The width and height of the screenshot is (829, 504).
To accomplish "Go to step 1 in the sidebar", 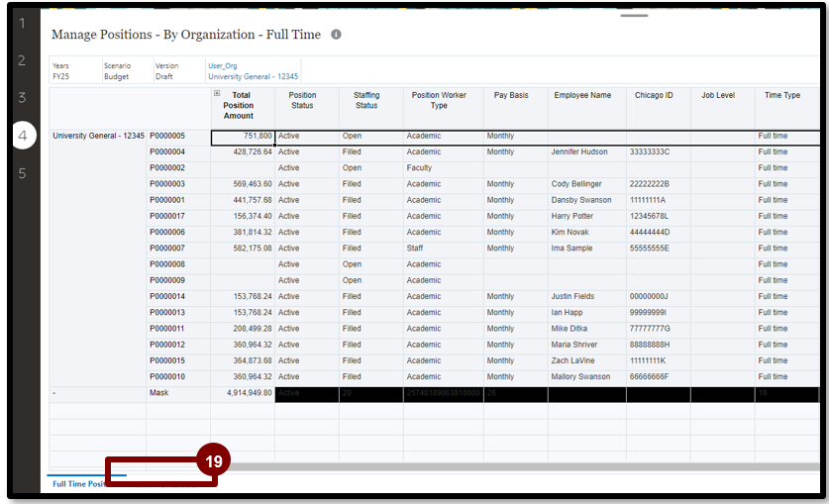I will click(22, 23).
